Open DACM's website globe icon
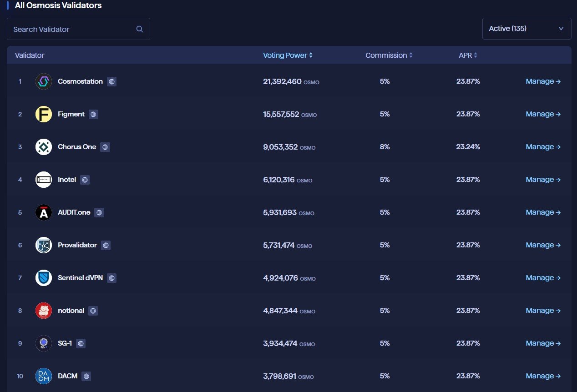577x392 pixels. pos(86,377)
